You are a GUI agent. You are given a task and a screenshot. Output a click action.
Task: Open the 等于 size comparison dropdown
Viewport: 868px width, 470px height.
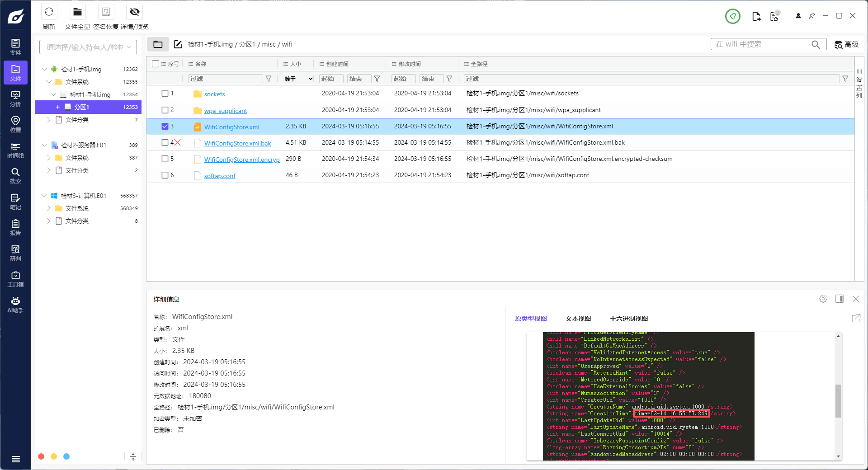[298, 79]
